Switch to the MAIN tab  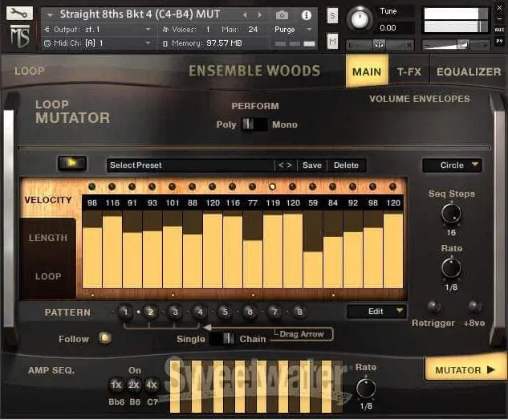pyautogui.click(x=367, y=71)
